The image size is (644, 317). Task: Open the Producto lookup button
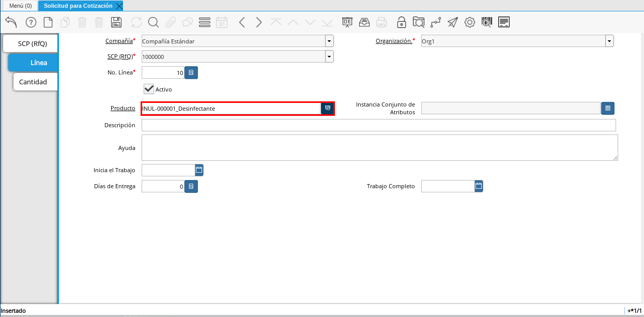click(327, 109)
